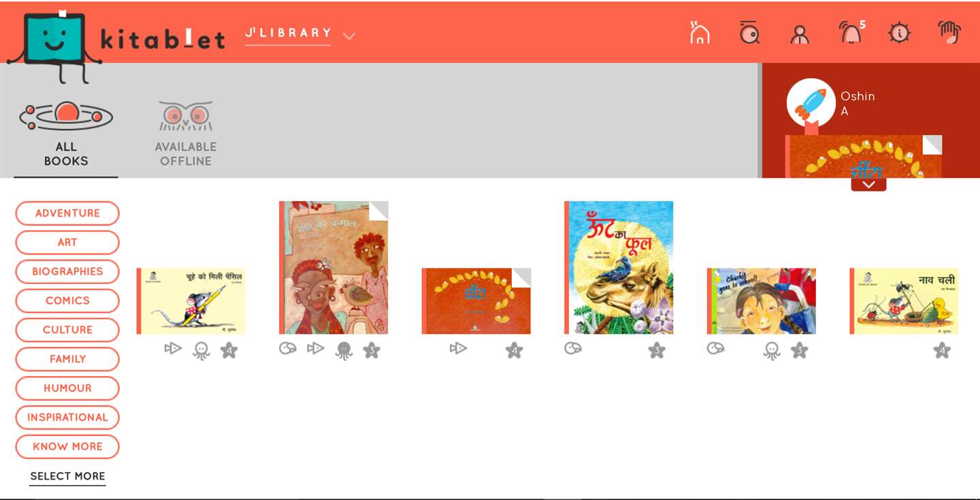980x500 pixels.
Task: Filter by Family category
Action: pos(67,359)
